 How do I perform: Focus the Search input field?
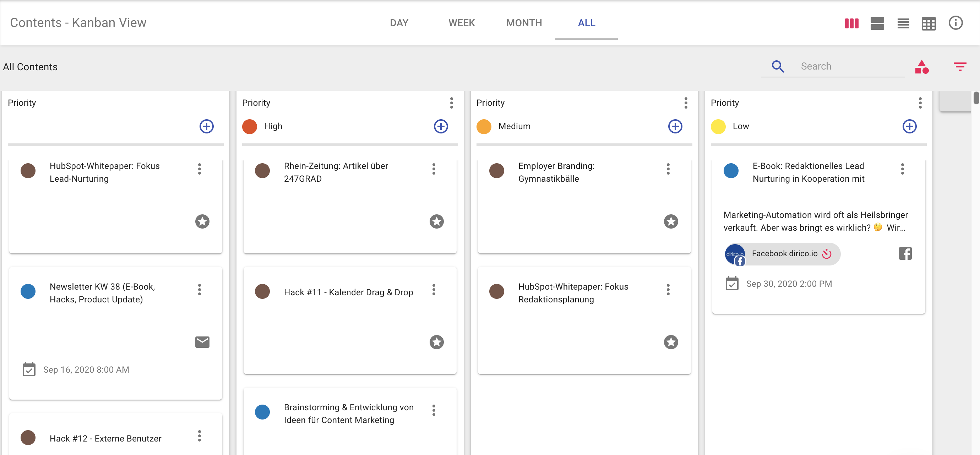click(x=852, y=66)
